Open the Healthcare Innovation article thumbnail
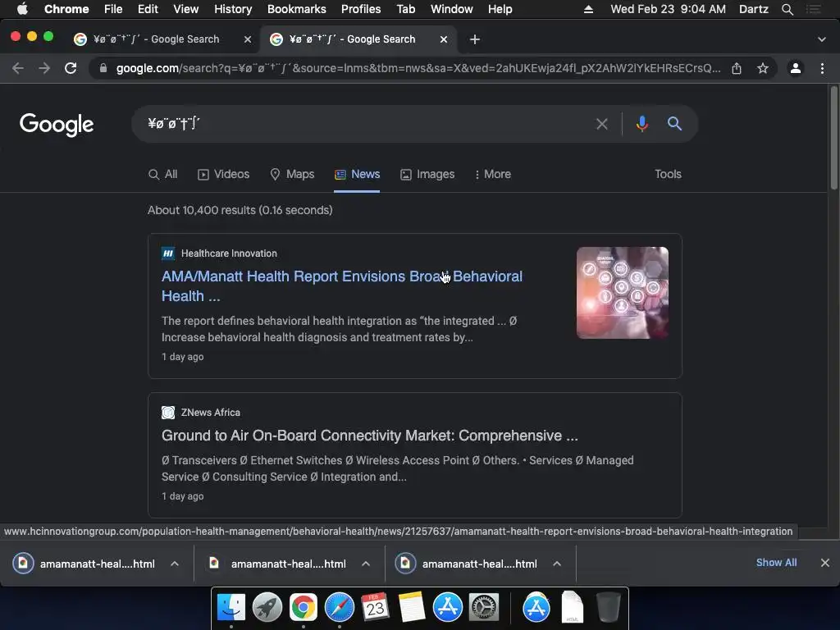The image size is (840, 630). pos(623,293)
